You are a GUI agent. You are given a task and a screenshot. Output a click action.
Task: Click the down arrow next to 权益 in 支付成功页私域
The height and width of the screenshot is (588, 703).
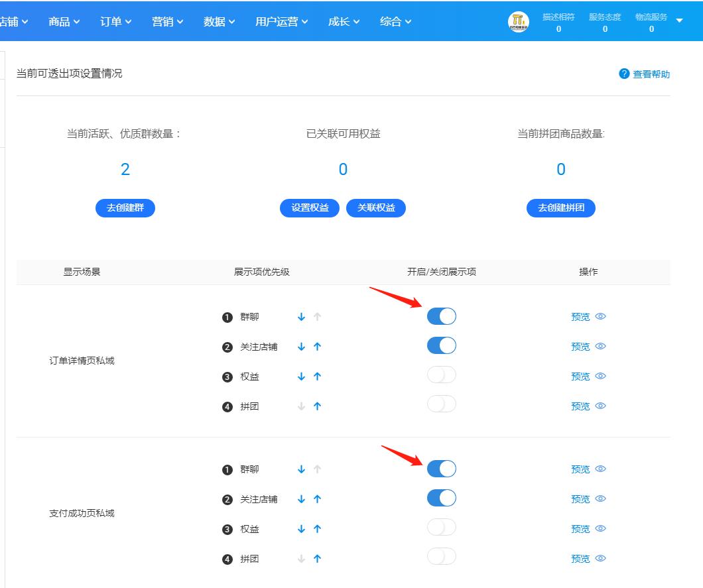(x=301, y=528)
